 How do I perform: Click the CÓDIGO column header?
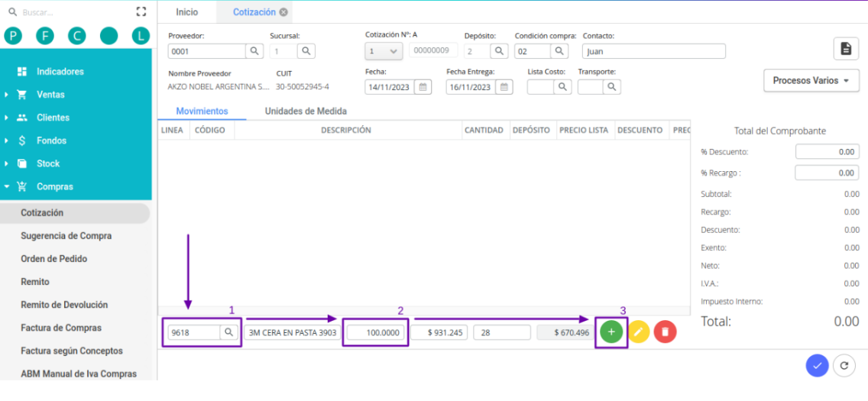(212, 130)
